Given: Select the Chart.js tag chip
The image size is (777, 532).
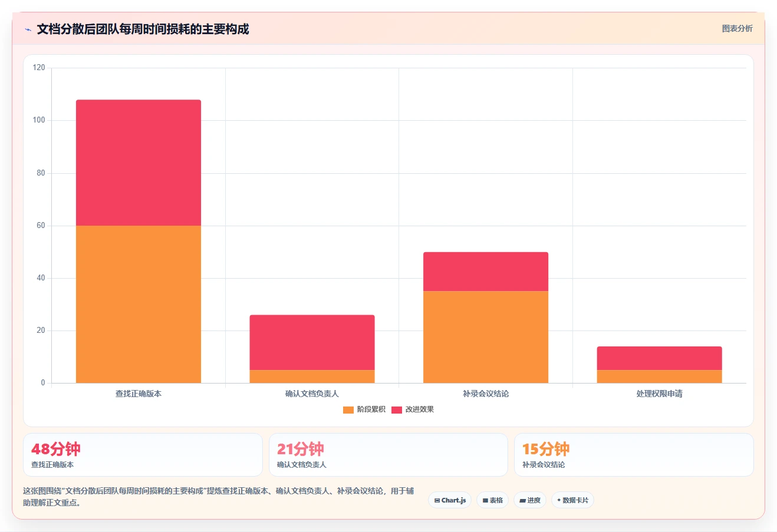Looking at the screenshot, I should (x=450, y=500).
